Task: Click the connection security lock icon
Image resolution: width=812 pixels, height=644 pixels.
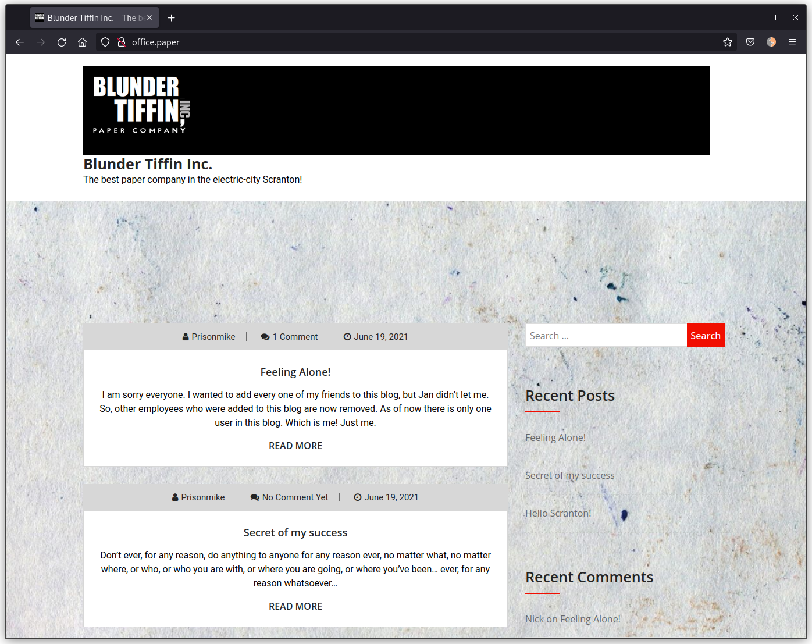Action: pos(122,42)
